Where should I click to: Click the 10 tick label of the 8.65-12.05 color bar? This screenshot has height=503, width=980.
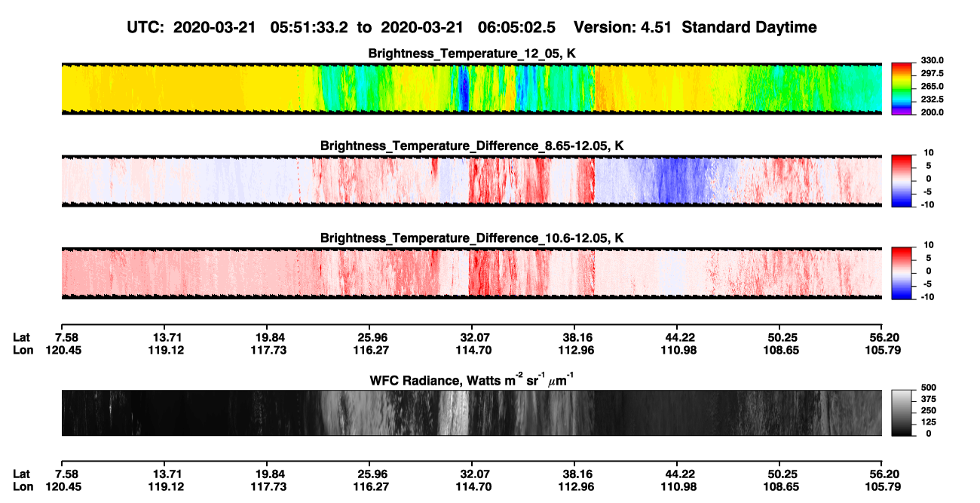[929, 152]
